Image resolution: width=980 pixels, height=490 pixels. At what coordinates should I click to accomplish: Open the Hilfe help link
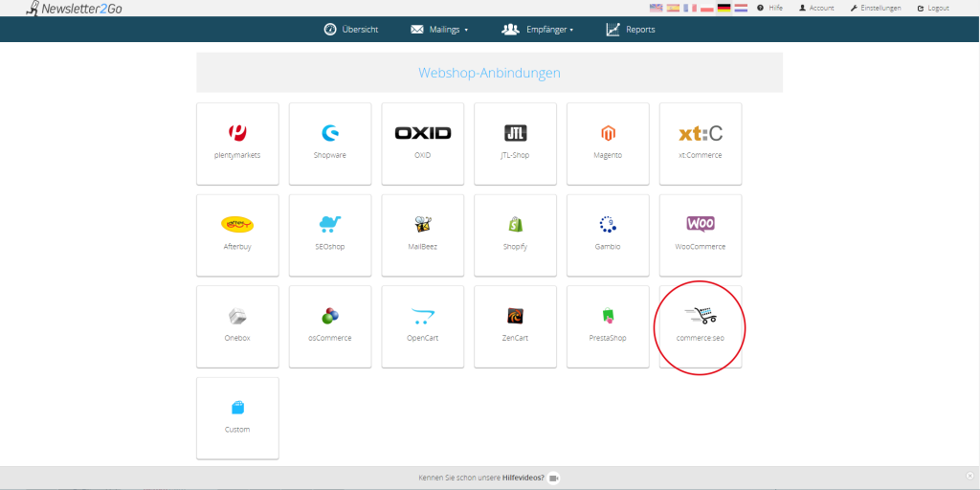click(x=770, y=8)
